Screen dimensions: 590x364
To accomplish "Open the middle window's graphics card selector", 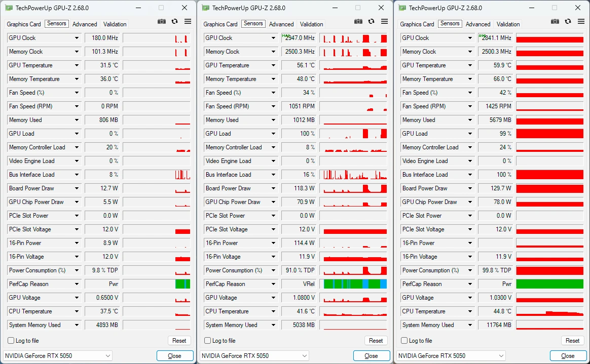I will click(x=254, y=356).
